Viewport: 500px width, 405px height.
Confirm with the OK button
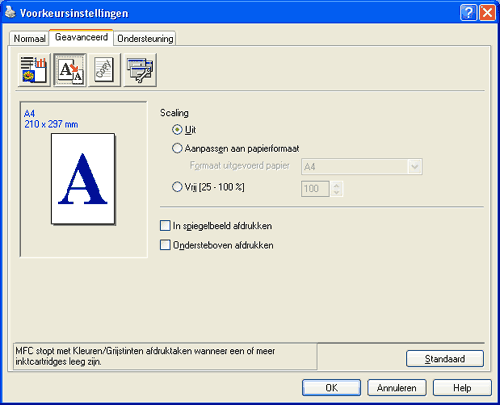coord(331,388)
